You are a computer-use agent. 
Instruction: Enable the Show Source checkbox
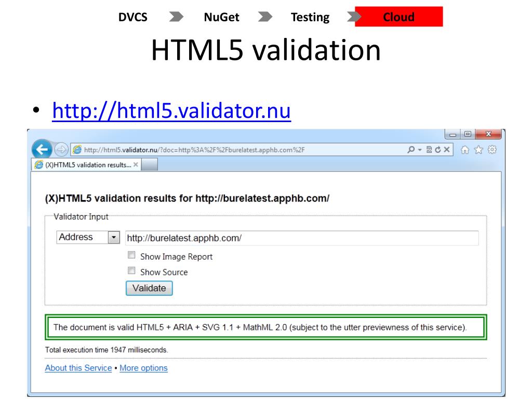click(131, 271)
